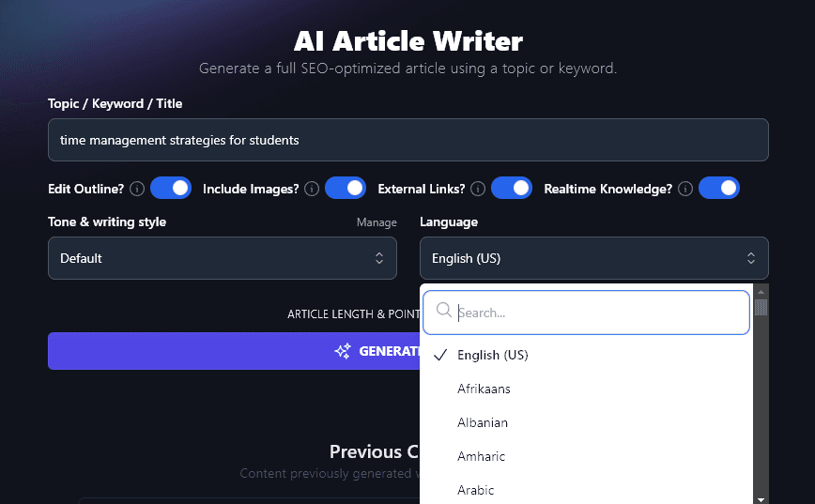Image resolution: width=815 pixels, height=504 pixels.
Task: Collapse the Language dropdown showing English (US)
Action: [x=593, y=258]
